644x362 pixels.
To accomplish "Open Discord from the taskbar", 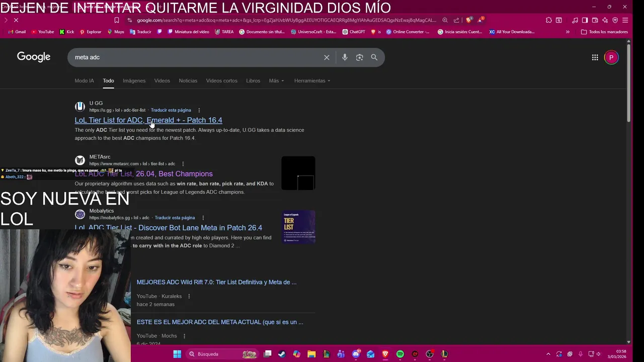I will click(356, 354).
